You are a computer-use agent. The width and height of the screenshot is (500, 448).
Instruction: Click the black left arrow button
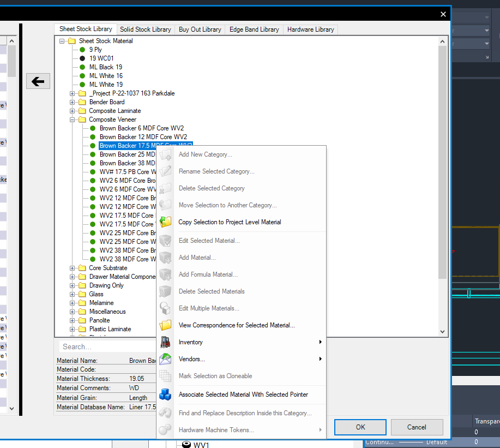click(x=38, y=81)
